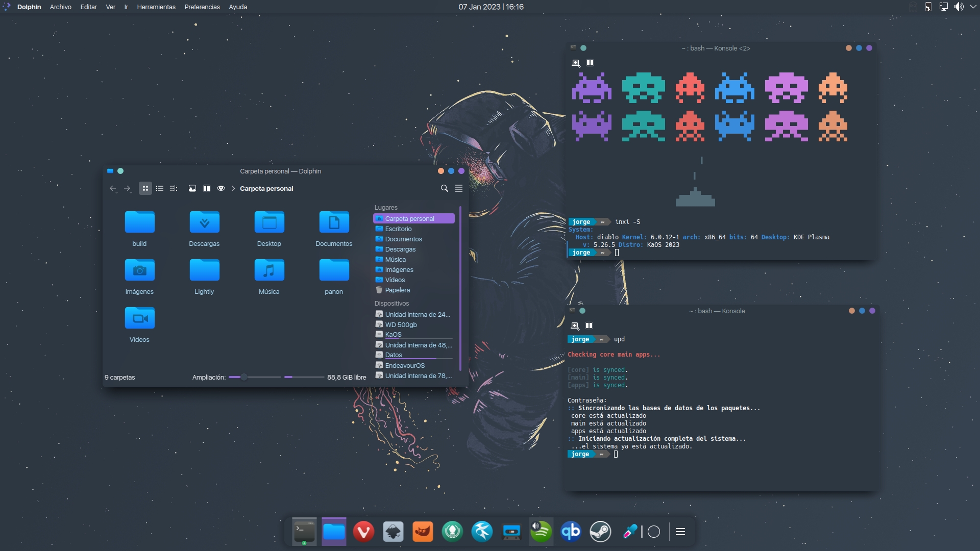
Task: Click the back arrow in Dolphin
Action: click(113, 188)
